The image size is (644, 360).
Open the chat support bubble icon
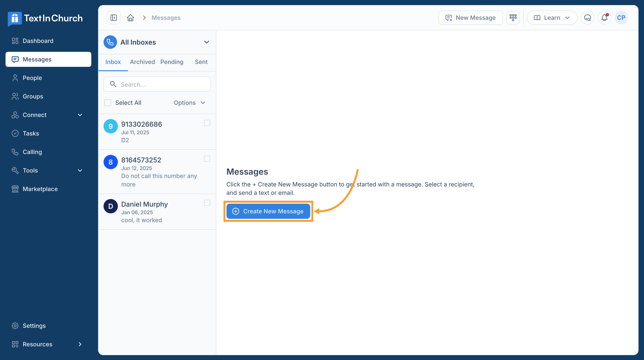(588, 18)
